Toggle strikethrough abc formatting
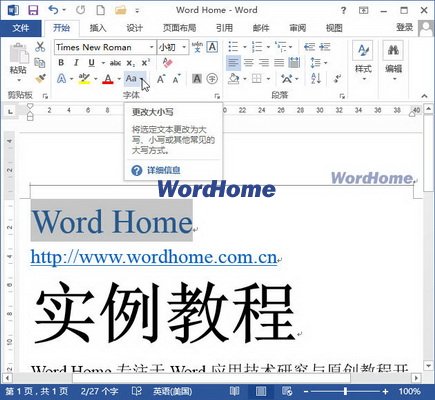The height and width of the screenshot is (400, 435). (x=115, y=63)
